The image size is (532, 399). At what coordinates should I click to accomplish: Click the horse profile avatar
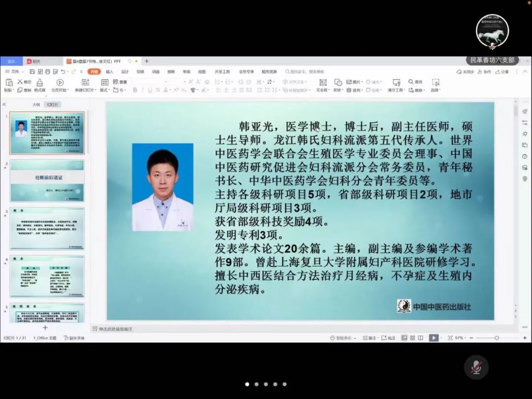pyautogui.click(x=492, y=31)
